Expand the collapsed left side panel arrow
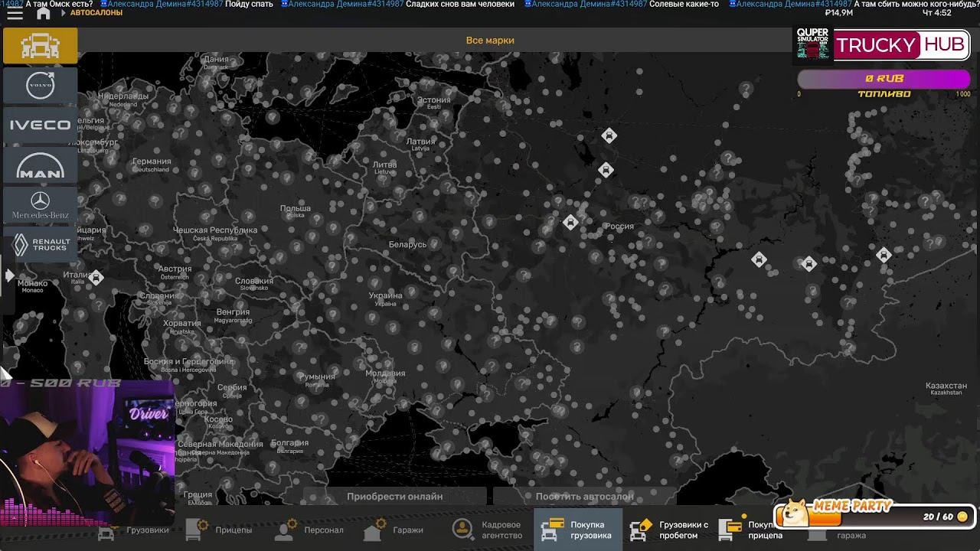 tap(9, 275)
